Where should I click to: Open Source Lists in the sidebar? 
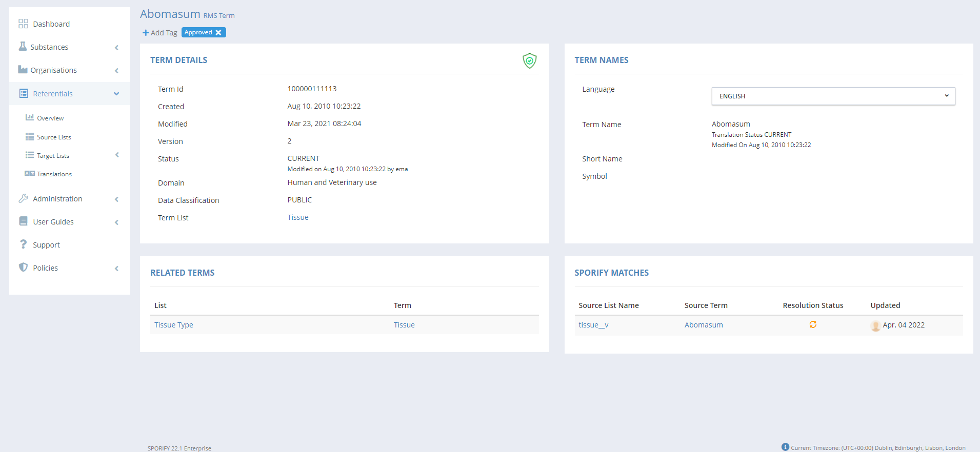(x=54, y=137)
